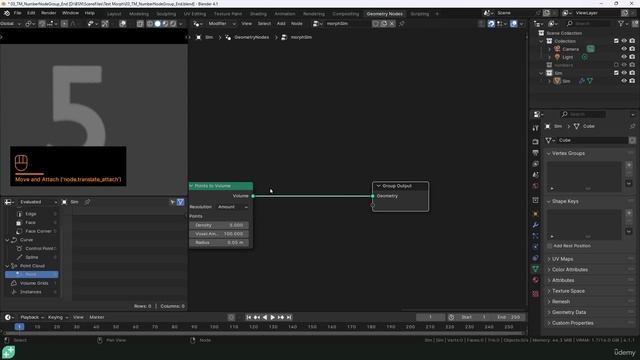
Task: Jump to the timeline start frame
Action: 249,317
